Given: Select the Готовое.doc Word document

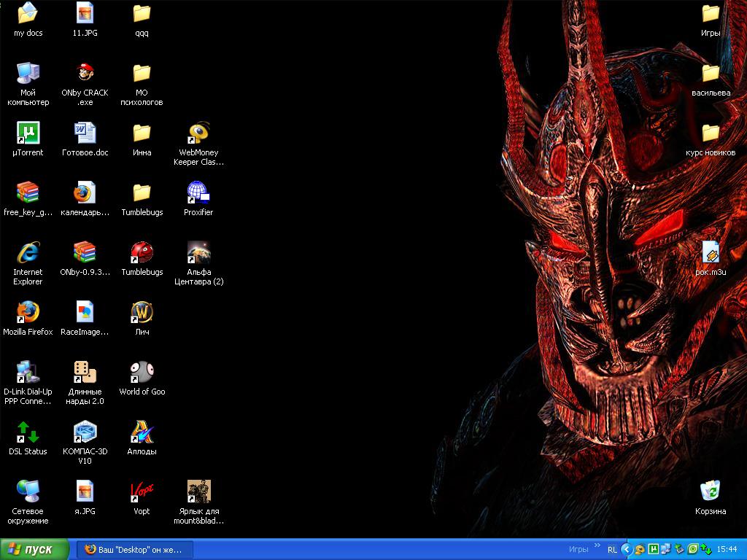Looking at the screenshot, I should (85, 133).
